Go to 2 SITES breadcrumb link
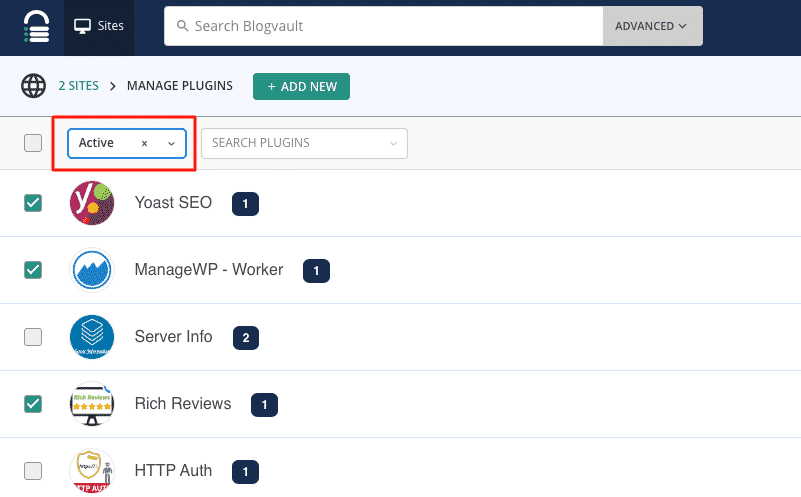 coord(79,86)
